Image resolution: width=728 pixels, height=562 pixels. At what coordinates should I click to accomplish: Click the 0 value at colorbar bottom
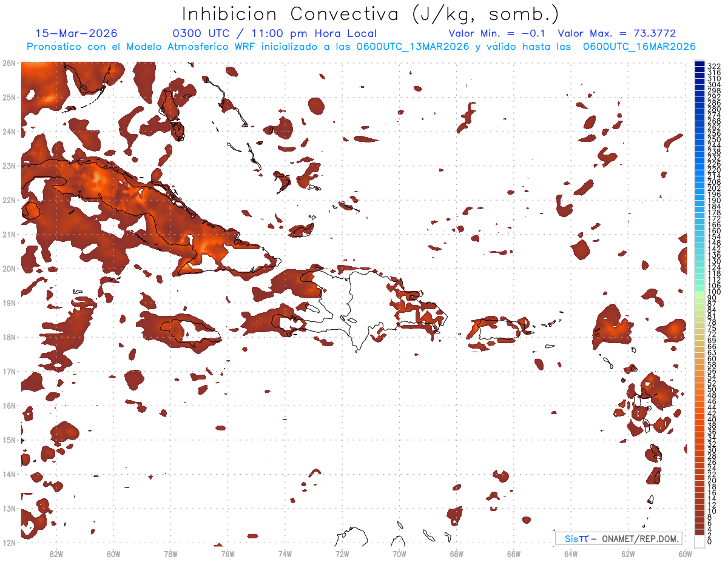coord(710,541)
